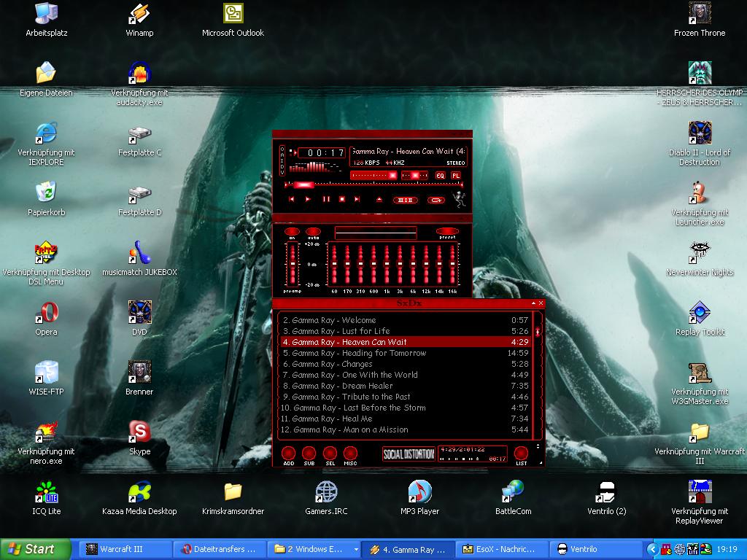Open the playlist LIST menu
747x560 pixels.
(521, 455)
